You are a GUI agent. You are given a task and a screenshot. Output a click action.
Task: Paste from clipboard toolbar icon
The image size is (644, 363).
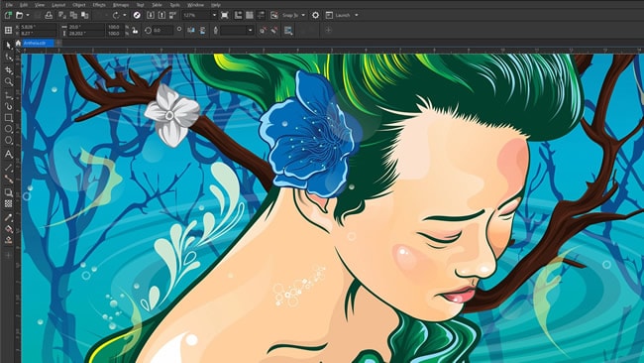(84, 15)
